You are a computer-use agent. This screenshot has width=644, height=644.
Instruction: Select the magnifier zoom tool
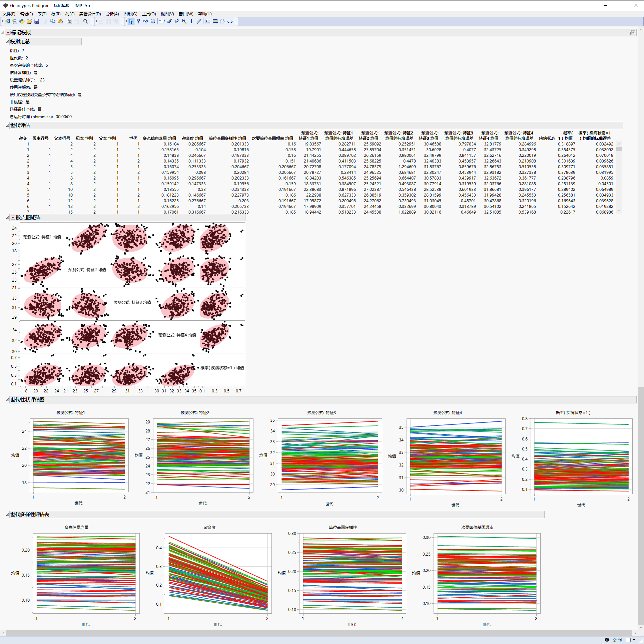point(184,21)
